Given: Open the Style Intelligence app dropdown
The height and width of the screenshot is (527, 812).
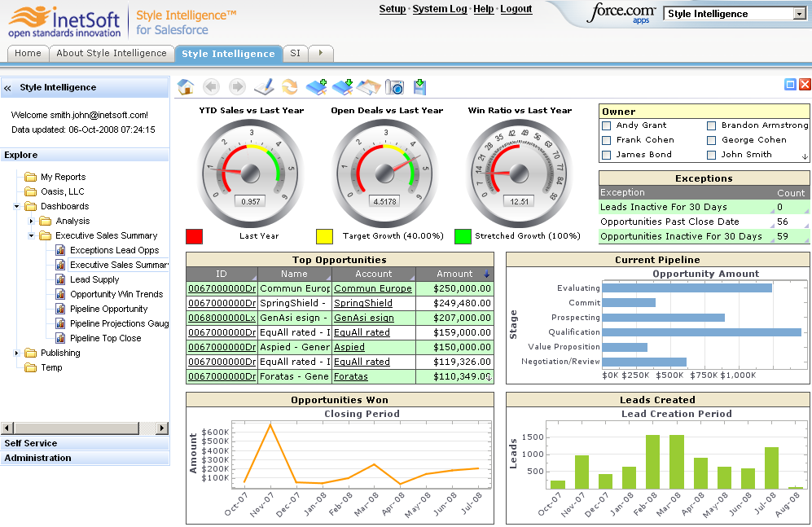Looking at the screenshot, I should pos(798,14).
